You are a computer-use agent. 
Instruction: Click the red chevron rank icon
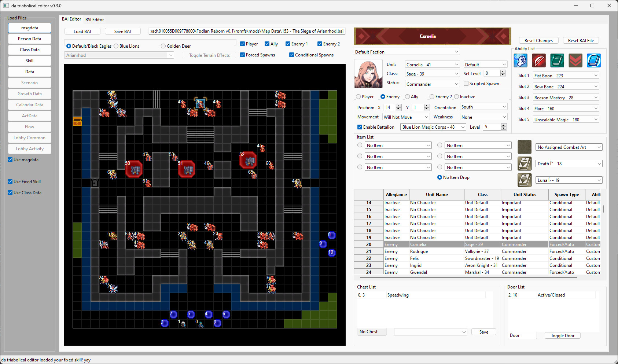(x=575, y=60)
